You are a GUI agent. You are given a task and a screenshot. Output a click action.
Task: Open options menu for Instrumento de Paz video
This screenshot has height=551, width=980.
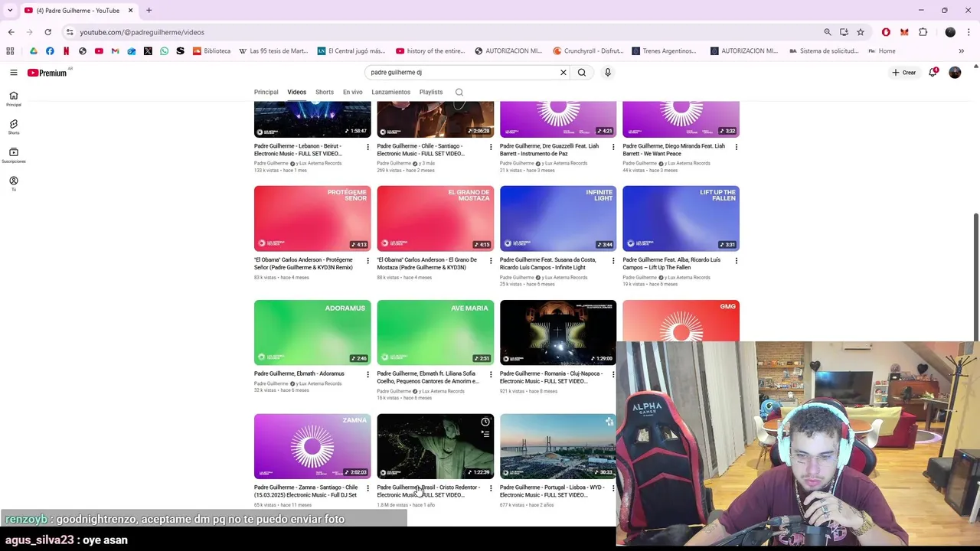(x=613, y=147)
